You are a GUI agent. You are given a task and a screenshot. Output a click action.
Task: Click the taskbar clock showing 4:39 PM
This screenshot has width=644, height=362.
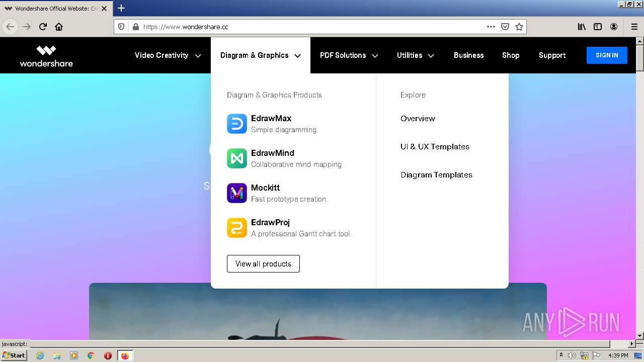click(618, 355)
